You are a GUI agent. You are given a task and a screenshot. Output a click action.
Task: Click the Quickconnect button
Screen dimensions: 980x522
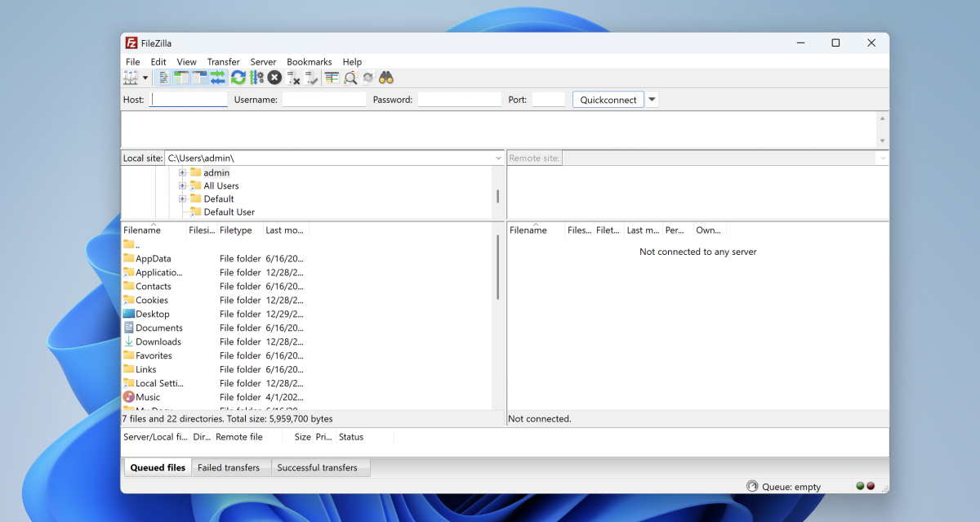click(x=608, y=100)
